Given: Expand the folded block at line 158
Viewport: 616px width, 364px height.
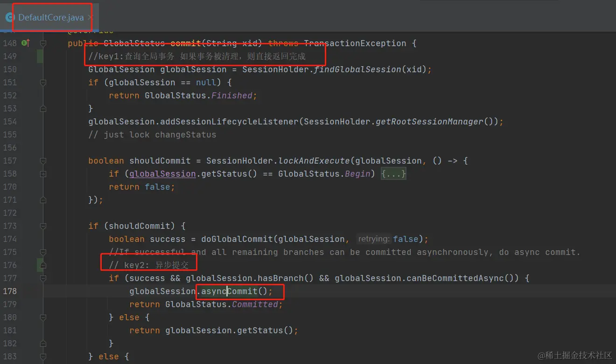Looking at the screenshot, I should coord(43,174).
